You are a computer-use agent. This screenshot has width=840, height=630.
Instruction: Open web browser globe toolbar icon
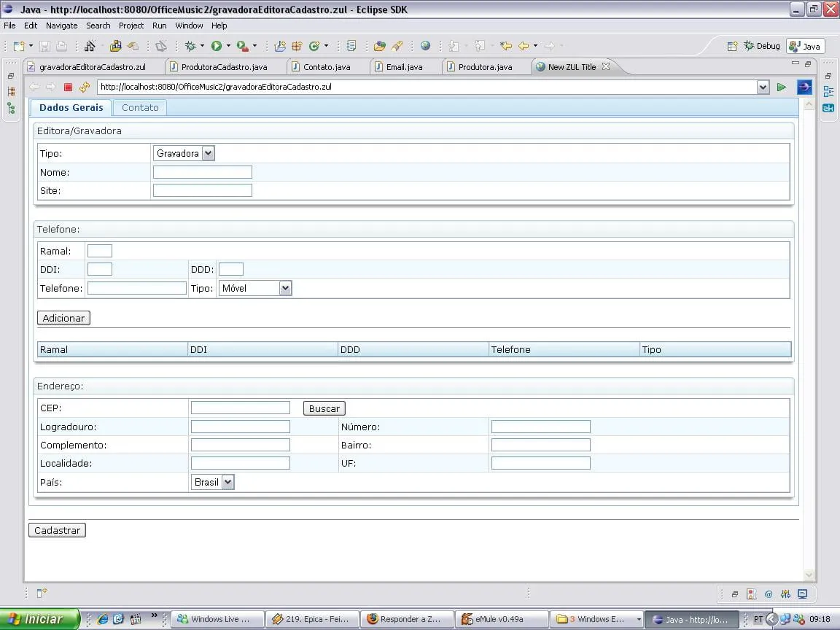click(425, 46)
